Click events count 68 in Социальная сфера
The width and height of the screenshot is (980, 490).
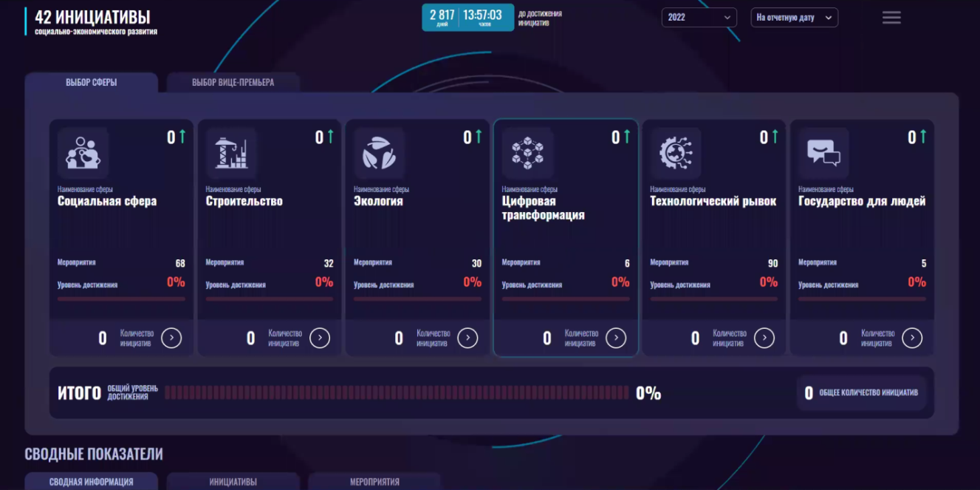coord(180,263)
